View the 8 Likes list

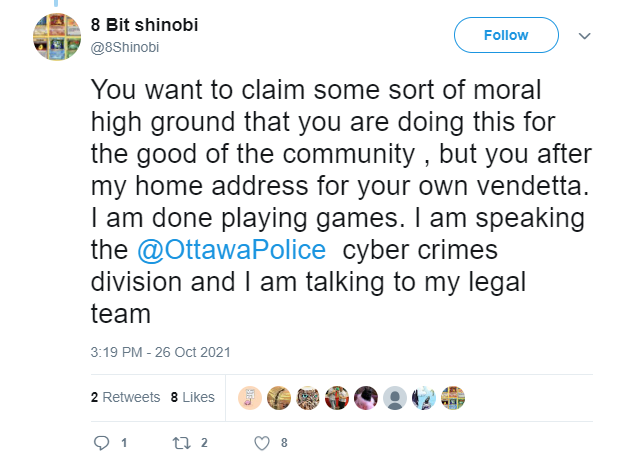pos(192,397)
